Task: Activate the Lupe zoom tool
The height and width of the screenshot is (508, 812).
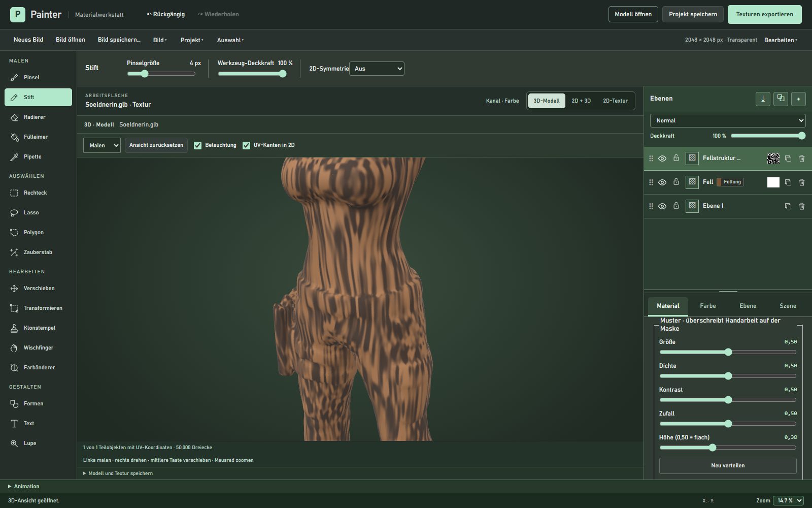Action: tap(38, 443)
